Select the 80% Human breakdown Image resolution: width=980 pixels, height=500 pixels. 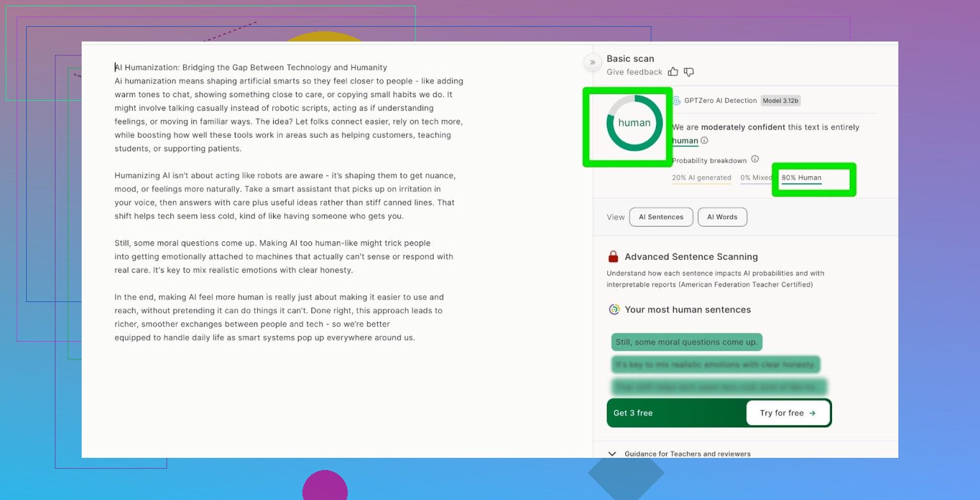pos(801,178)
